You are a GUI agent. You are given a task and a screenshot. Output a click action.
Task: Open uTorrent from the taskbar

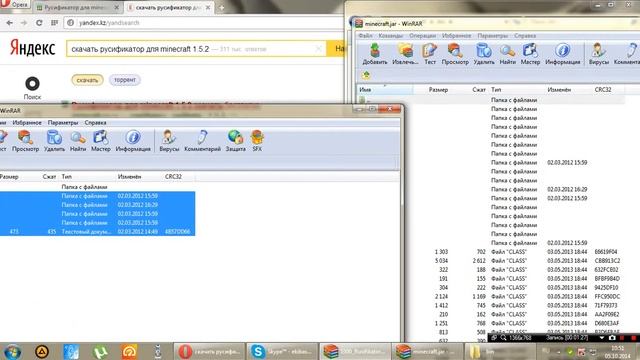coord(100,351)
